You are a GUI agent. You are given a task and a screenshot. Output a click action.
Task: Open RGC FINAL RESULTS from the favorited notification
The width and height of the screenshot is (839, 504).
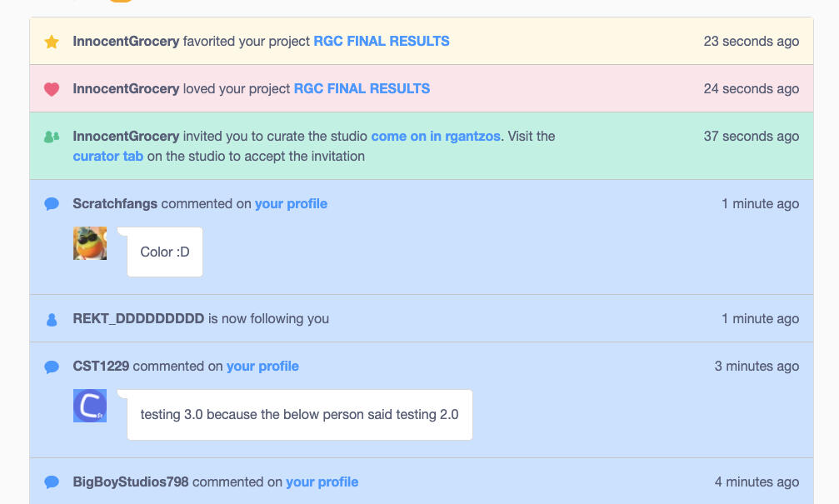(x=382, y=41)
